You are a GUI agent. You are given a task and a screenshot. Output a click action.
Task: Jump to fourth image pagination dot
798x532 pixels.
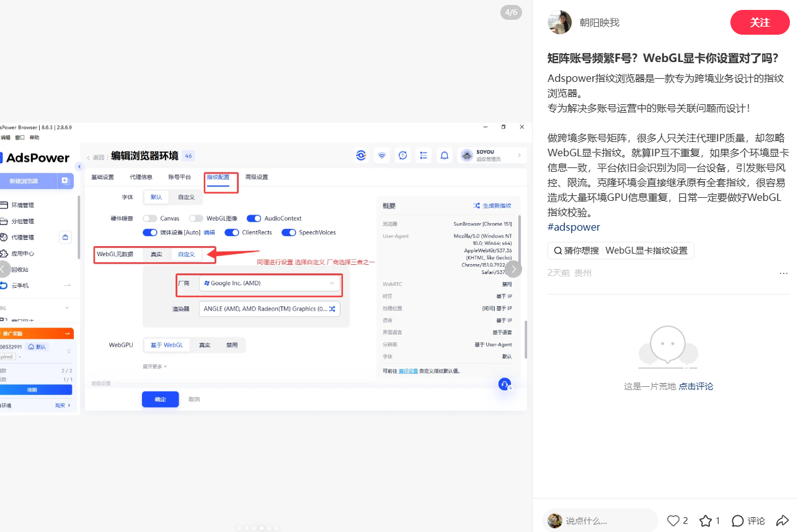(x=262, y=528)
